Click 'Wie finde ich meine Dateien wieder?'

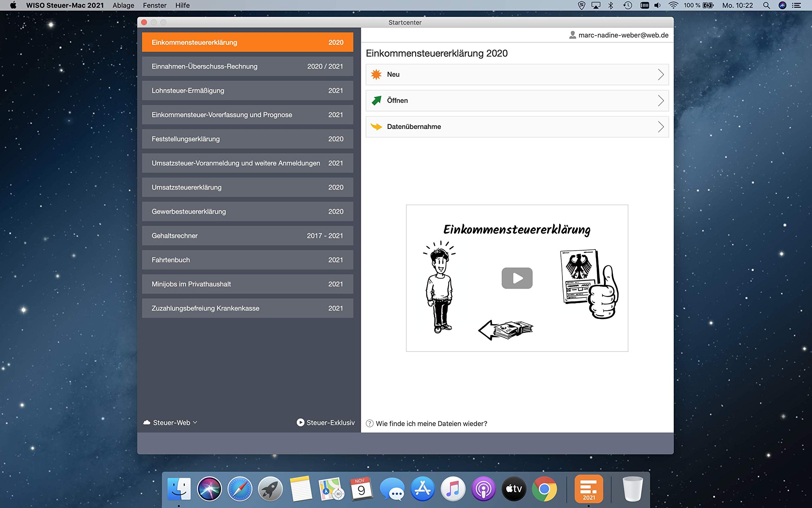click(431, 424)
